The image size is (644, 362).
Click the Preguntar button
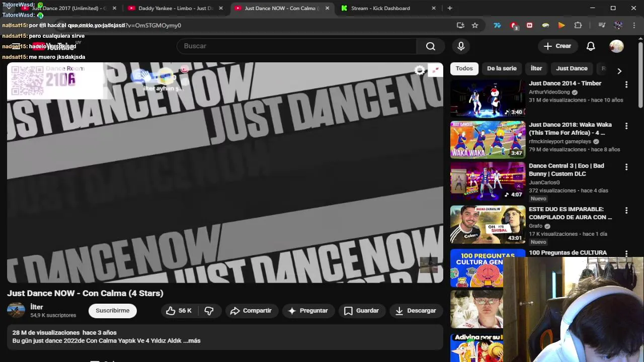[x=307, y=311]
